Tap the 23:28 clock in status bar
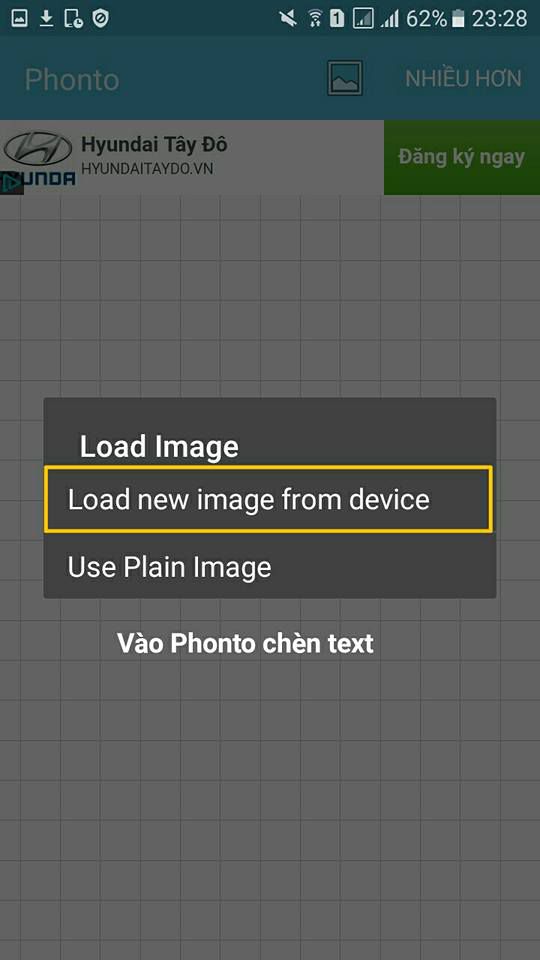This screenshot has width=540, height=960. coord(500,19)
